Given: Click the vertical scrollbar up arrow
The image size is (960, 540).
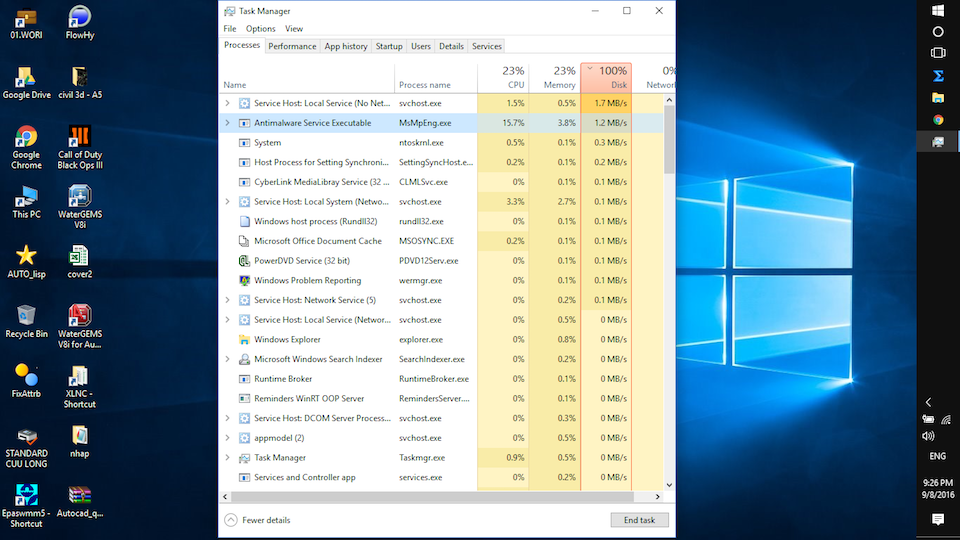Looking at the screenshot, I should click(x=669, y=100).
